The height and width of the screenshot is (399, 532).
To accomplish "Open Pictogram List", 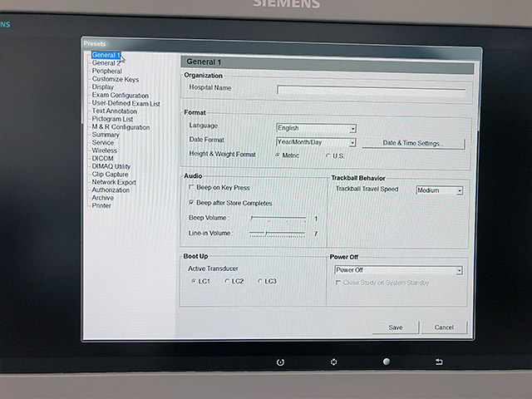I will [112, 119].
